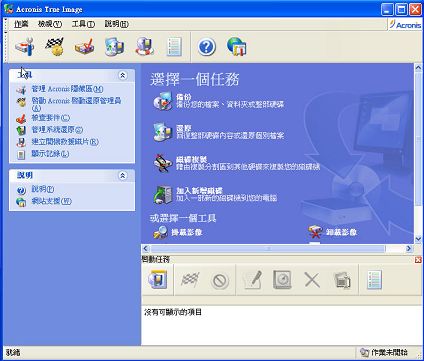Select the 卸載影像 unmount image tool icon
This screenshot has height=361, width=424.
point(315,232)
